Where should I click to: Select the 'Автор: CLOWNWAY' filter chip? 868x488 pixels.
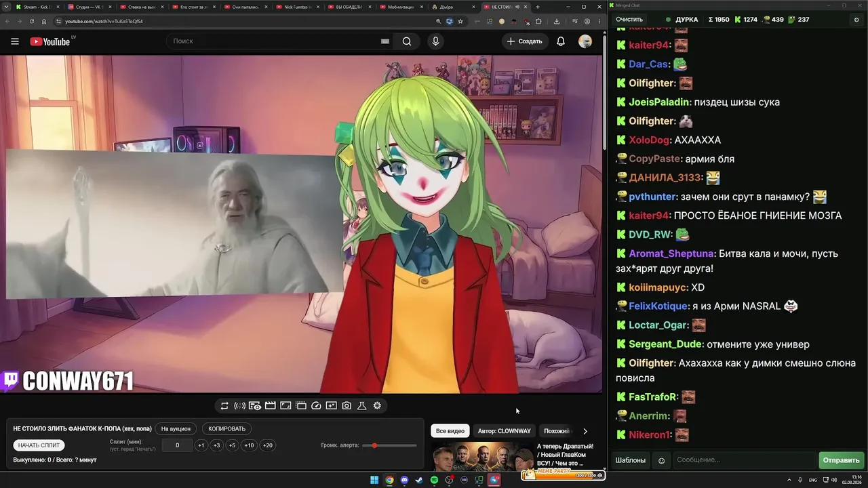pyautogui.click(x=505, y=431)
